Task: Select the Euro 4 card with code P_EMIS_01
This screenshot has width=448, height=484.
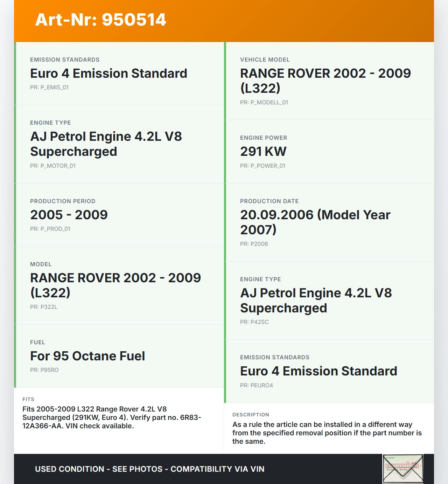Action: coord(108,74)
